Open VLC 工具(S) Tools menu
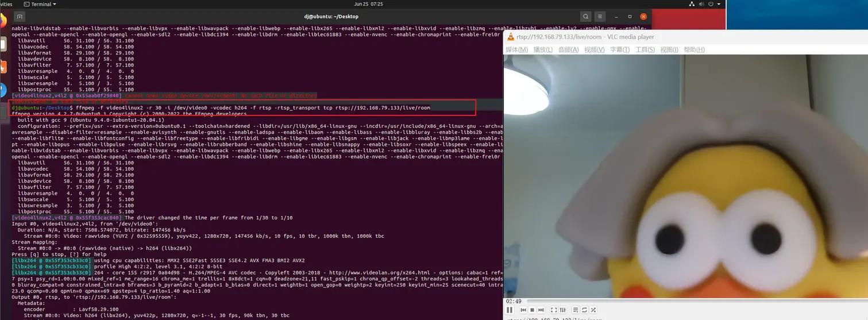 click(645, 49)
